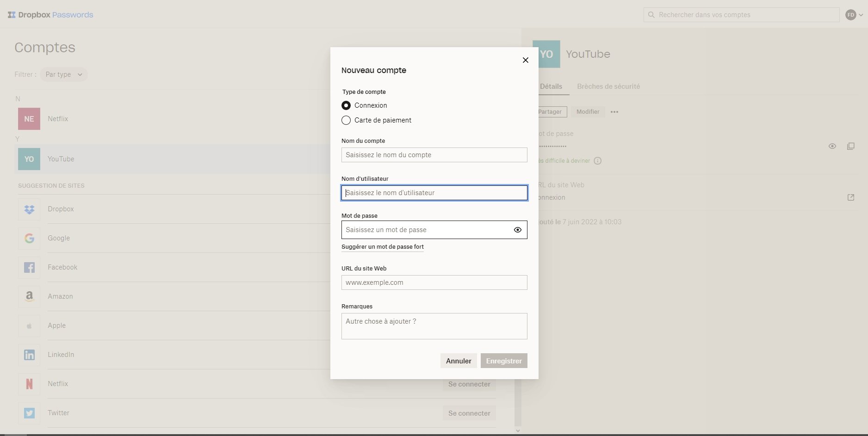Click Se connecter for Twitter

[469, 413]
